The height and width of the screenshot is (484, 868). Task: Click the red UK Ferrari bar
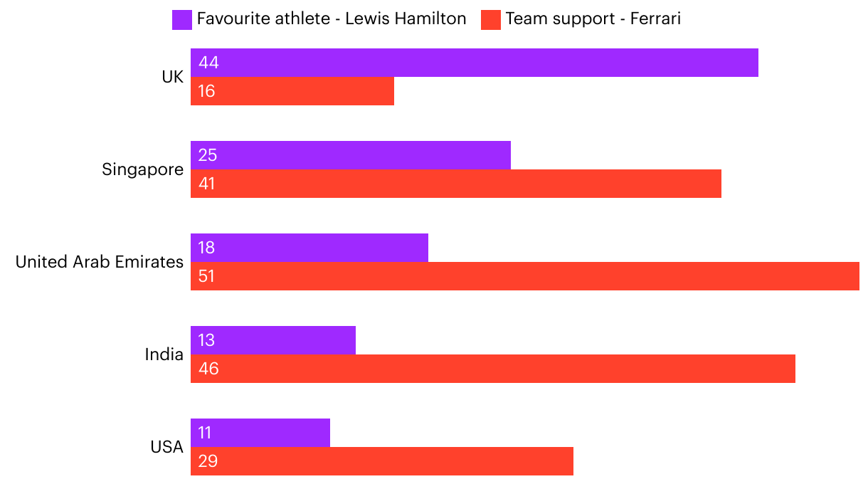[292, 91]
